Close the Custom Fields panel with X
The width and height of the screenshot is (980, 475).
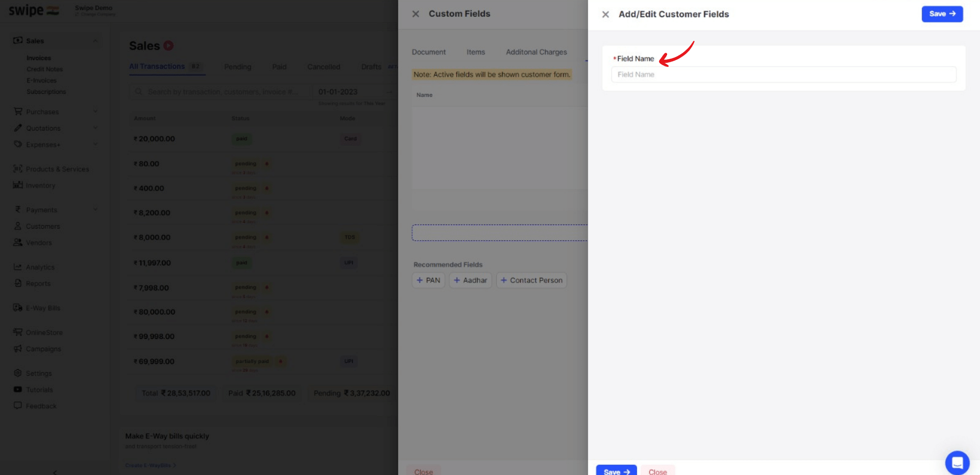tap(415, 14)
